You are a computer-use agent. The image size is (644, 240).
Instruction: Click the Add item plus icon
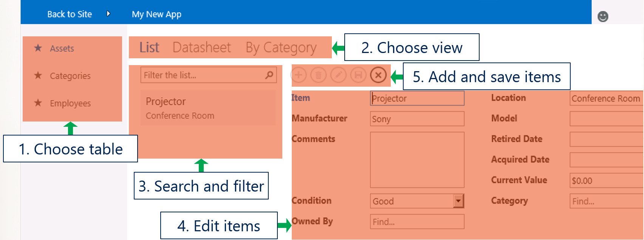click(299, 75)
